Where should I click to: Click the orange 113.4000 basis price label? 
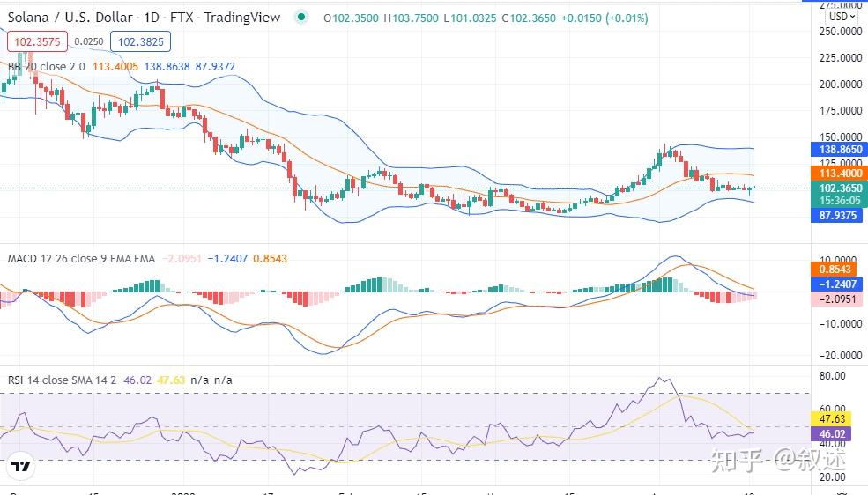[x=837, y=174]
